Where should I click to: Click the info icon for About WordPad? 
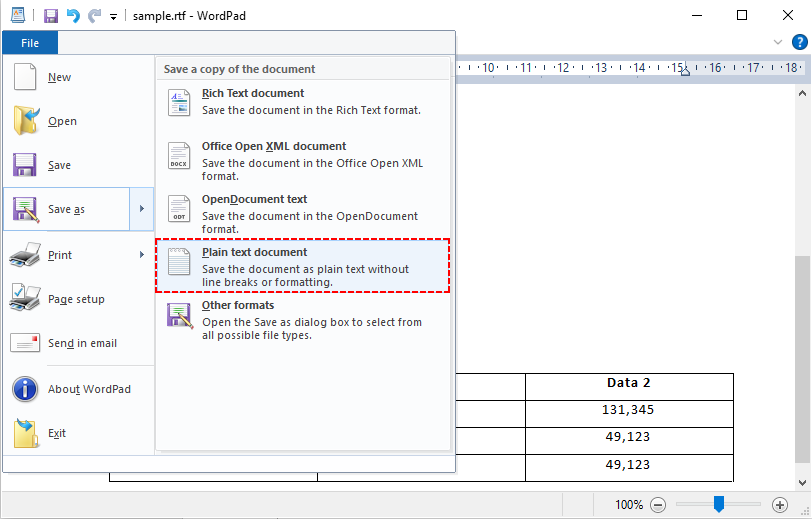pyautogui.click(x=25, y=389)
